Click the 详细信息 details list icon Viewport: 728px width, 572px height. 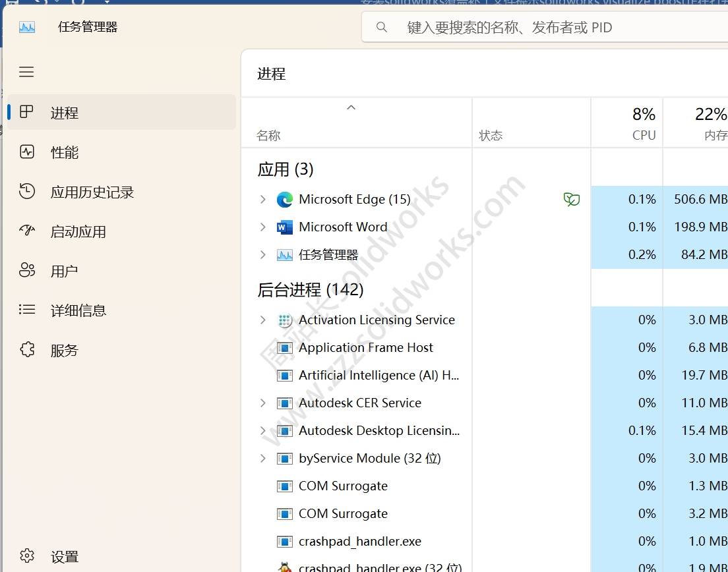tap(27, 310)
